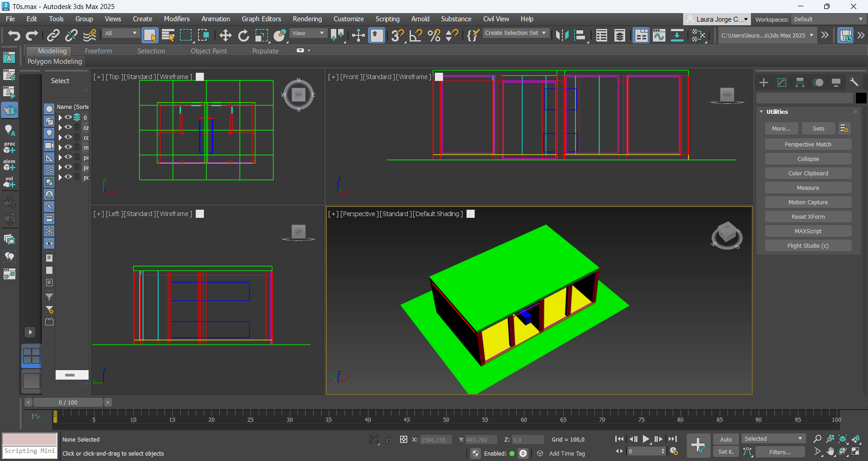Open the Modify command panel tab
The width and height of the screenshot is (868, 461).
[782, 82]
